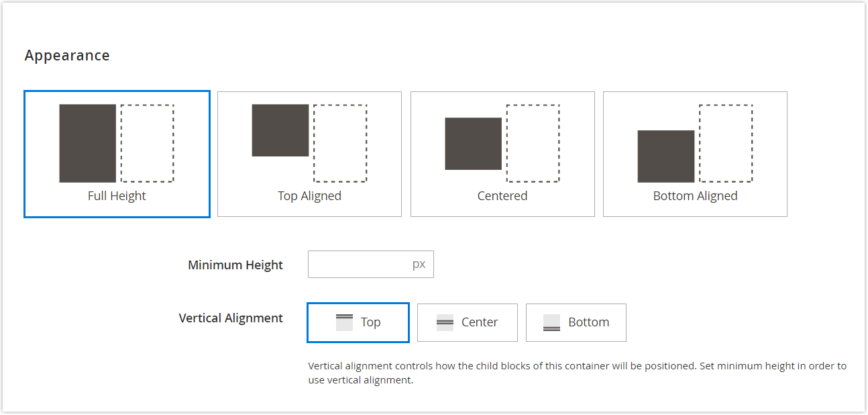
Task: Click the Bottom alignment button
Action: pyautogui.click(x=576, y=322)
